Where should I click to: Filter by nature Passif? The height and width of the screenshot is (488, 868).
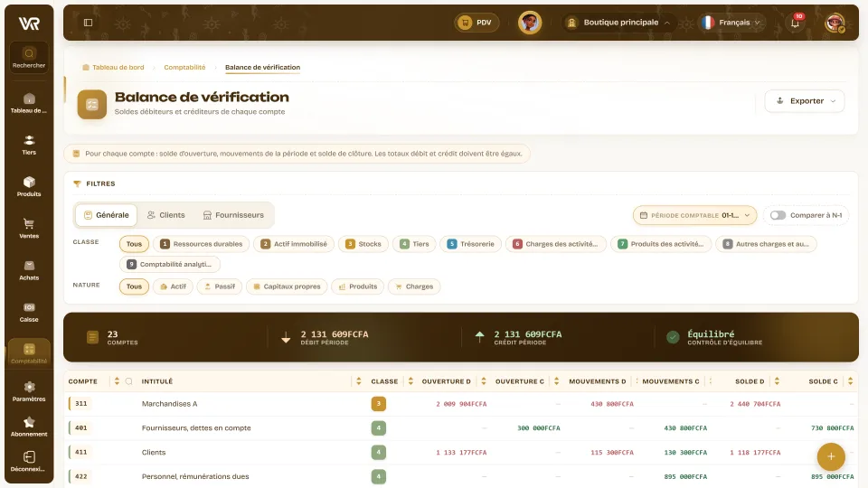pyautogui.click(x=220, y=286)
